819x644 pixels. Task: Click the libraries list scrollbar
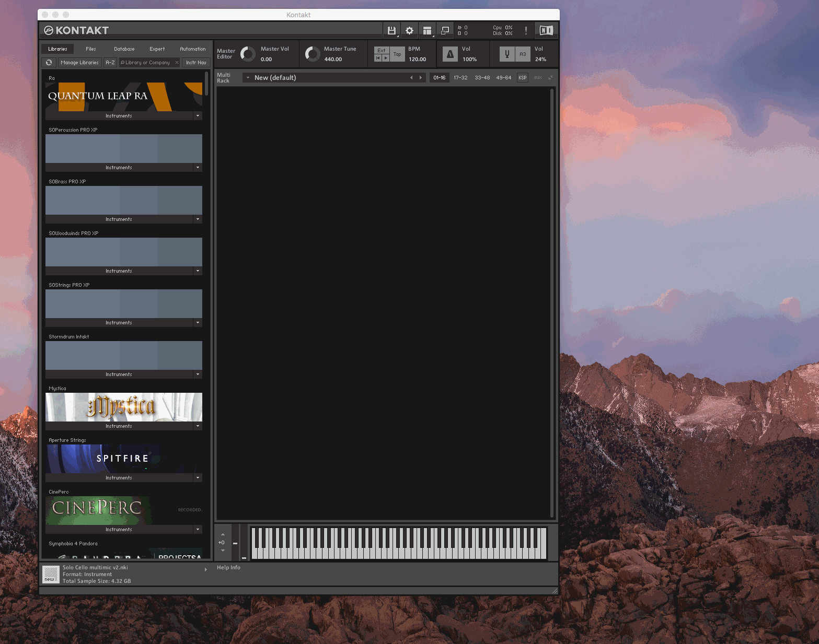tap(206, 84)
